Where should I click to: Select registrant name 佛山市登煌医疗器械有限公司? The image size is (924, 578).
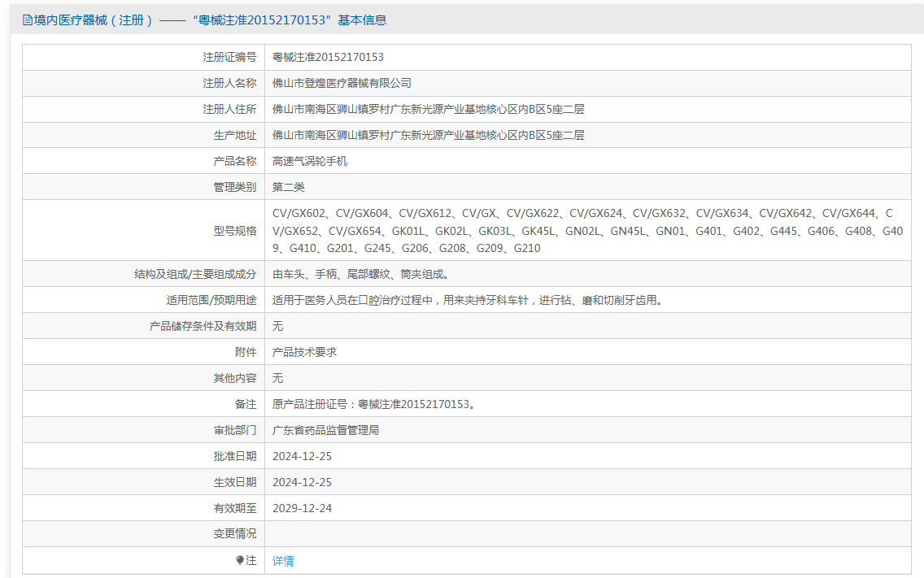coord(342,83)
